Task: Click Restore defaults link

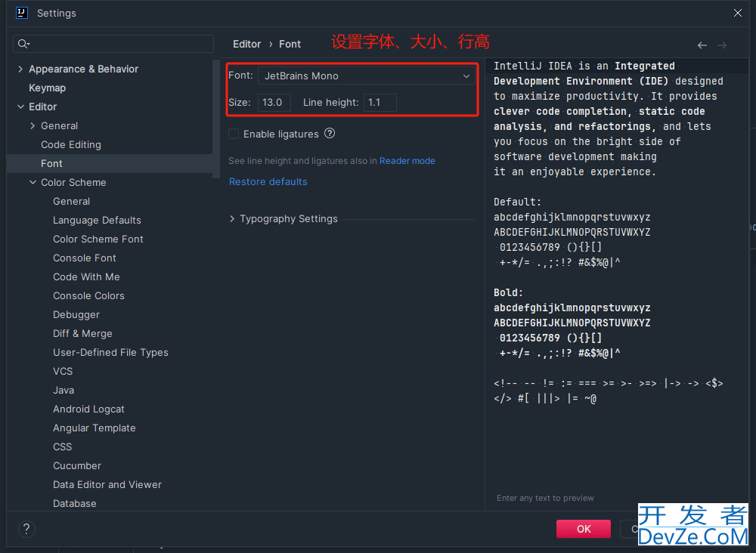Action: click(x=268, y=181)
